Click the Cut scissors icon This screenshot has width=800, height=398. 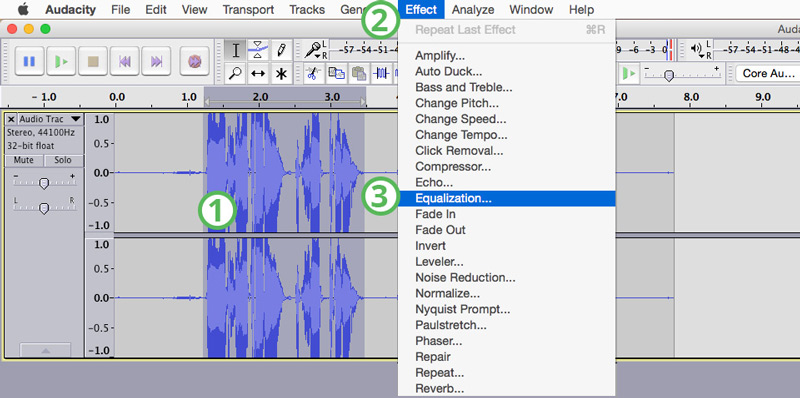coord(312,73)
